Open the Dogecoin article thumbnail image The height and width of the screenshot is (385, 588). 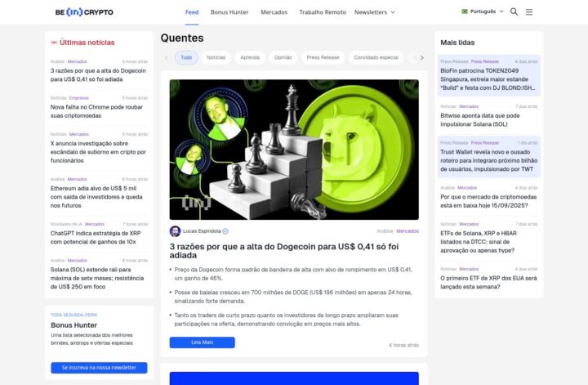pos(294,150)
